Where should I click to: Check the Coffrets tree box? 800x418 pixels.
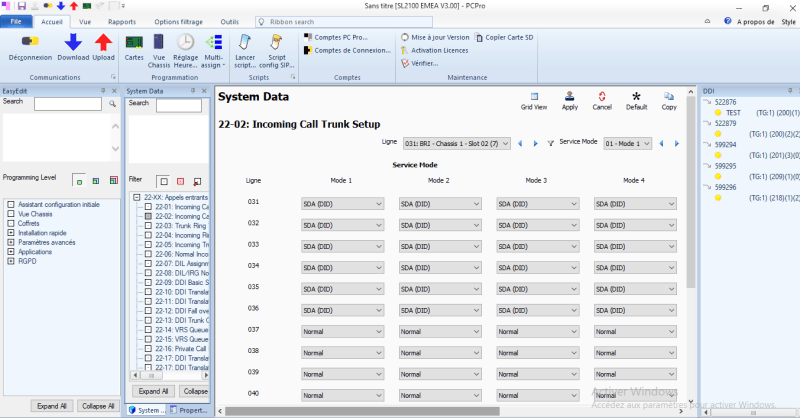pos(11,223)
